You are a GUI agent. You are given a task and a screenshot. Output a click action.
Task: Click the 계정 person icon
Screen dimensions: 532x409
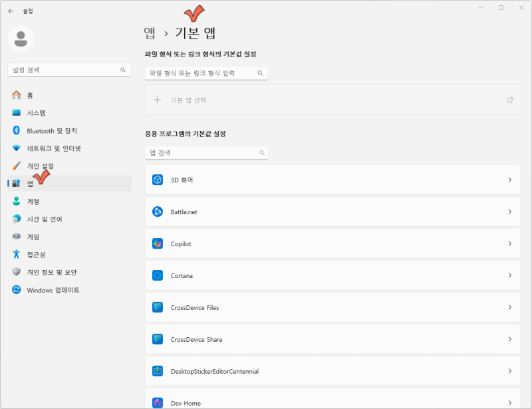16,201
